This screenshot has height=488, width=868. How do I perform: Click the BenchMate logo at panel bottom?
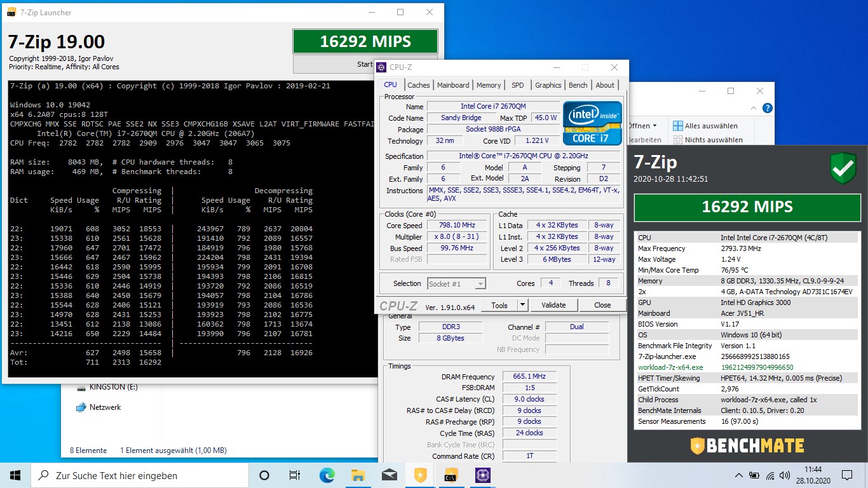point(747,445)
